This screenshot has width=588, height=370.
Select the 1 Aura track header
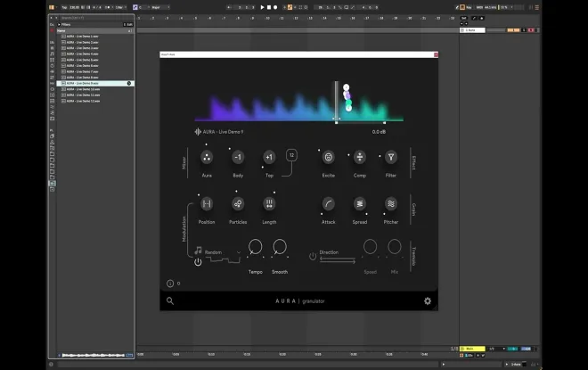[474, 30]
